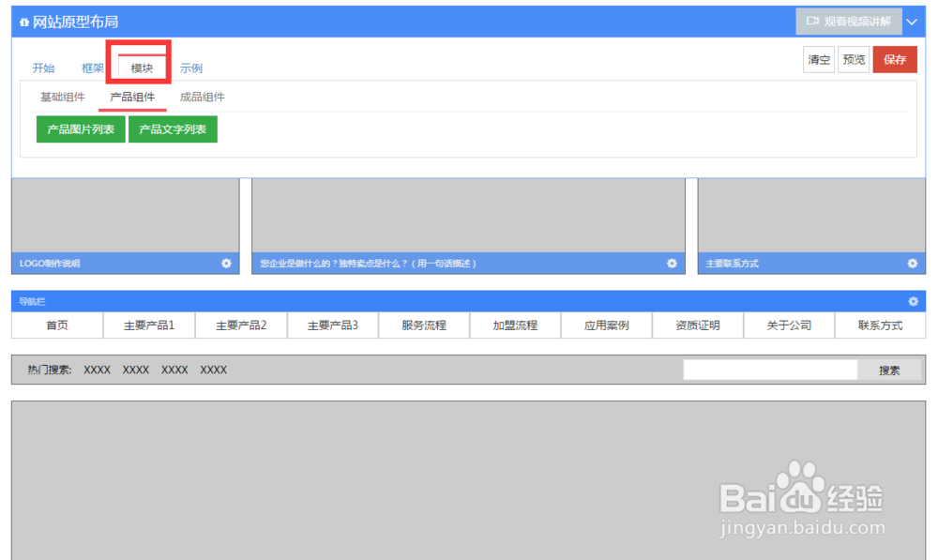
Task: Click the 热门搜索: label
Action: click(50, 370)
